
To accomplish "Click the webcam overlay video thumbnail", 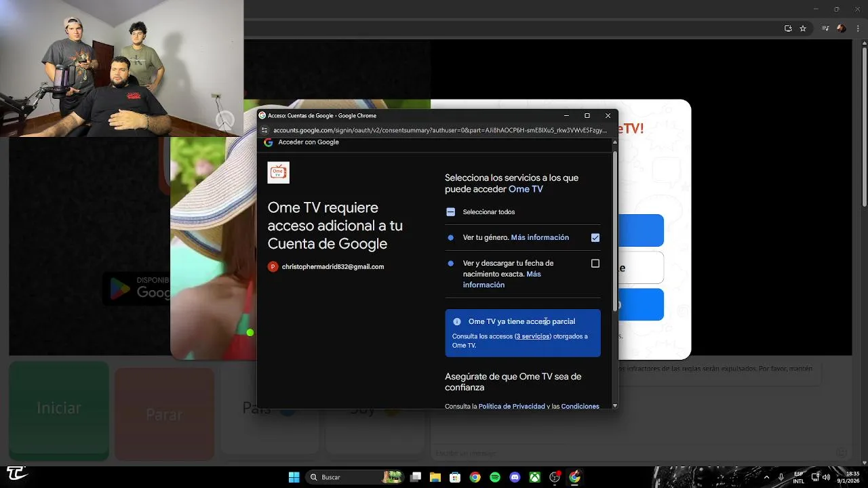I will tap(122, 68).
